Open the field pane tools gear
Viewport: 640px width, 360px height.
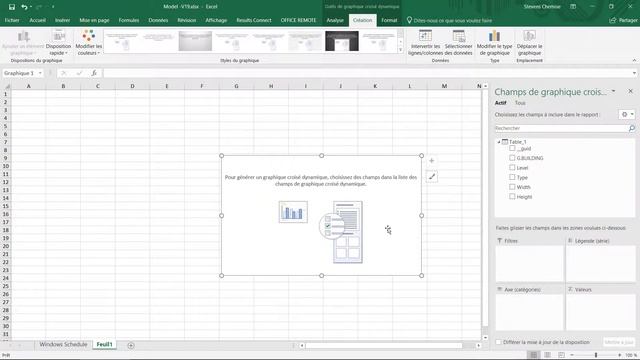[627, 115]
